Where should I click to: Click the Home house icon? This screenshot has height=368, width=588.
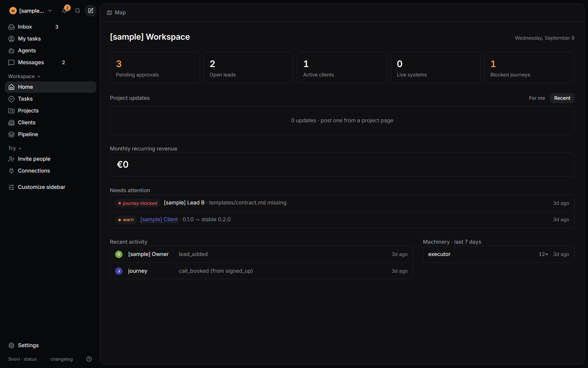point(11,87)
